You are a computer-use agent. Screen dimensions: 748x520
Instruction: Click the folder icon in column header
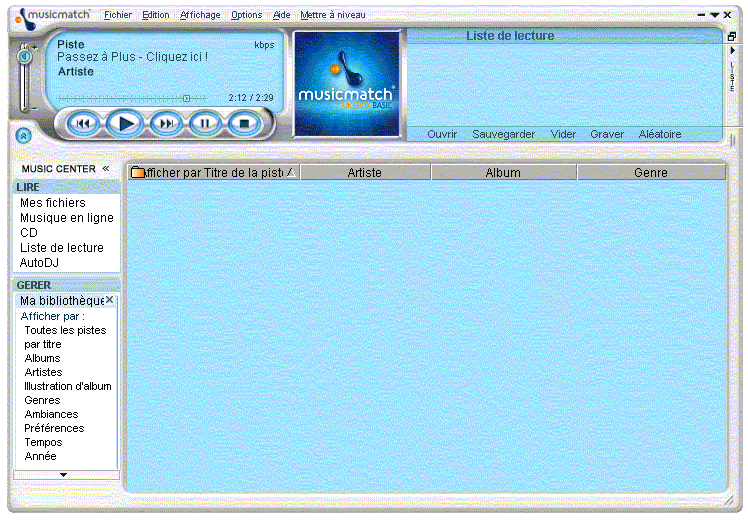click(137, 172)
